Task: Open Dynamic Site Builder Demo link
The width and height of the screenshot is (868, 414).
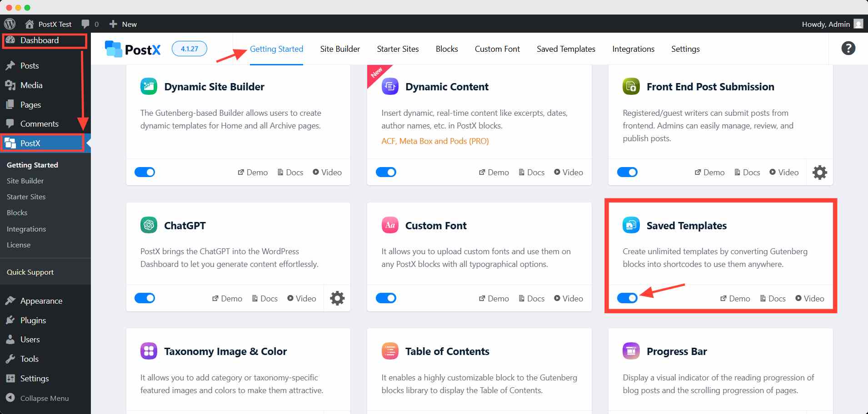Action: 253,172
